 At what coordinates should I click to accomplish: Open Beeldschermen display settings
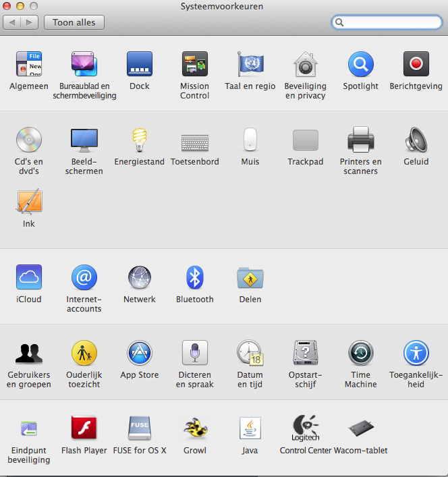point(84,140)
